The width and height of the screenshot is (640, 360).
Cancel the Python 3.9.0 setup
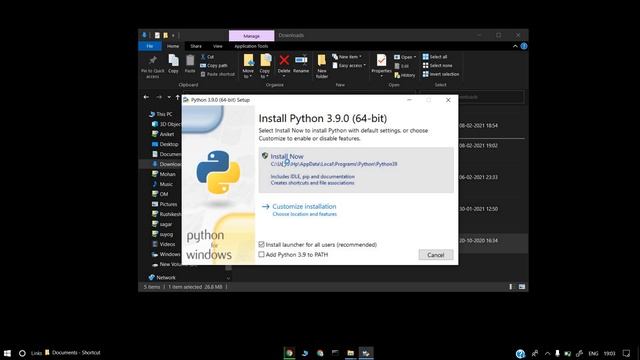(436, 255)
